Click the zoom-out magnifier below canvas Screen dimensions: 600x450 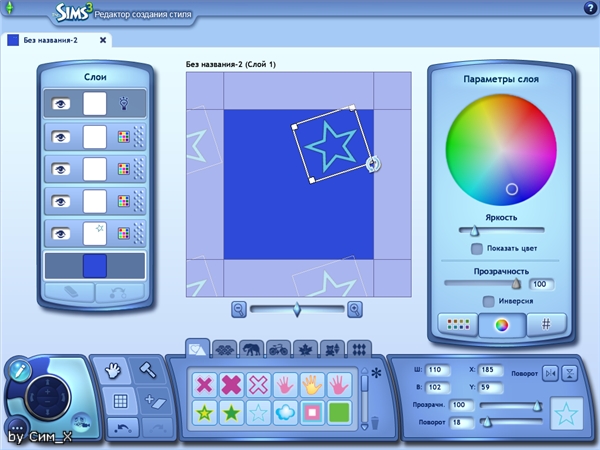click(239, 310)
